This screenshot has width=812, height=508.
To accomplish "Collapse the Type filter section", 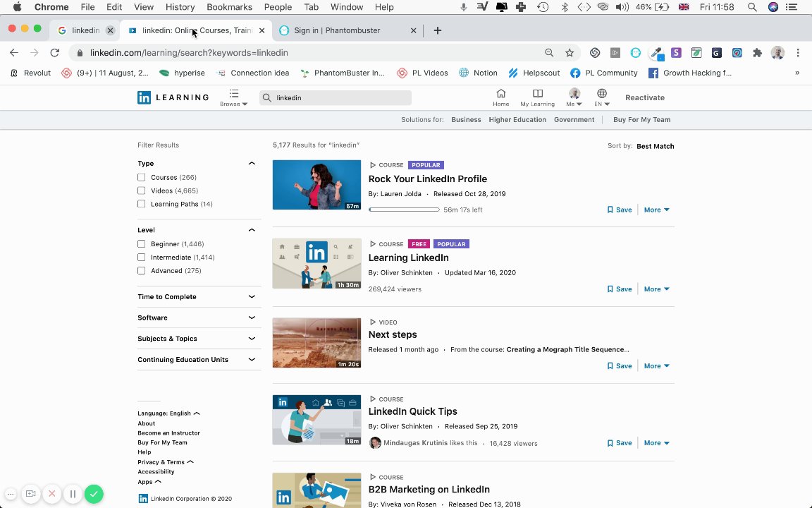I will [252, 163].
